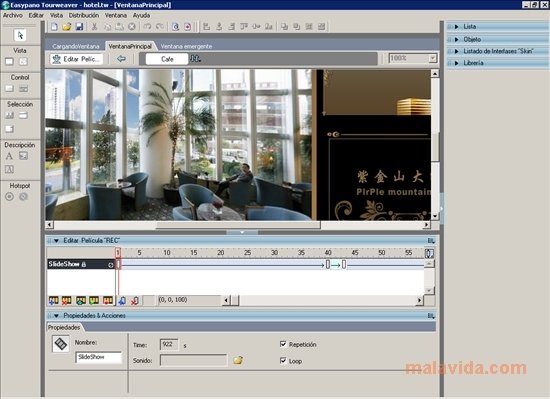Collapse the Editar Película REC panel
Screen dimensions: 550x399
coord(56,241)
